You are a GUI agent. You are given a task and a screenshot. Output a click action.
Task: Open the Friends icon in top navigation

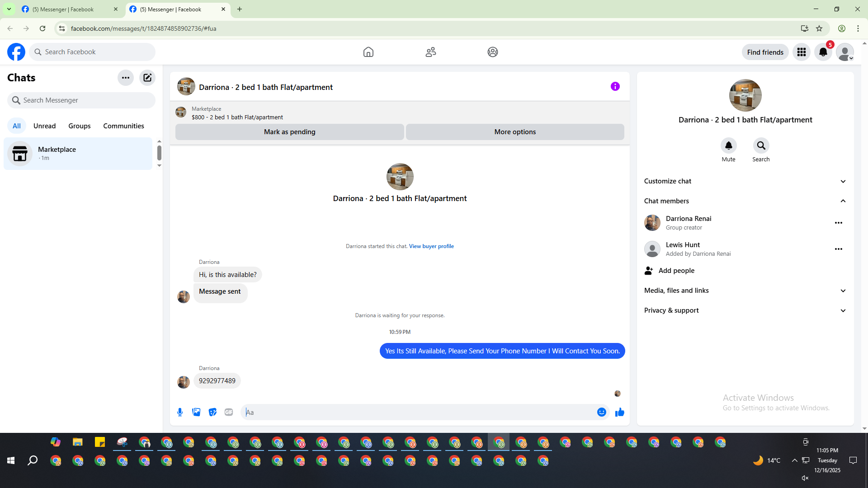tap(431, 52)
